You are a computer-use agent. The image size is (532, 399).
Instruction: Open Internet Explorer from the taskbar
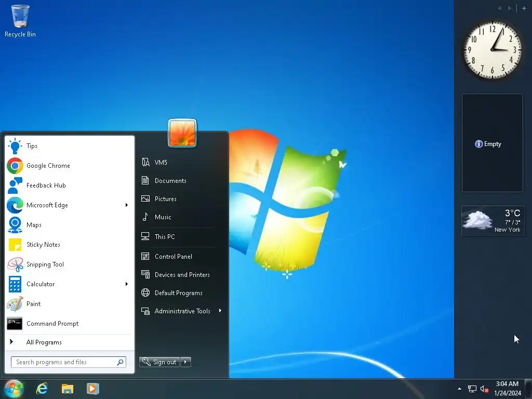[x=42, y=389]
